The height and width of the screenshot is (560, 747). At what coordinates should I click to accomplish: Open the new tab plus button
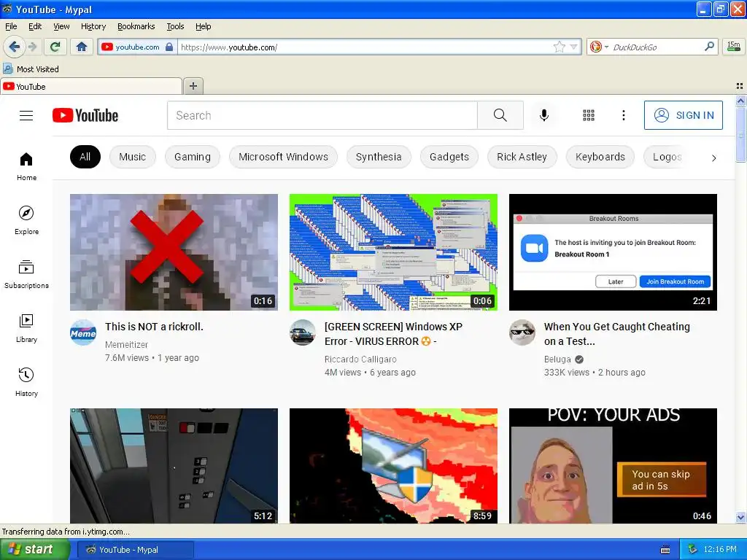[x=193, y=86]
